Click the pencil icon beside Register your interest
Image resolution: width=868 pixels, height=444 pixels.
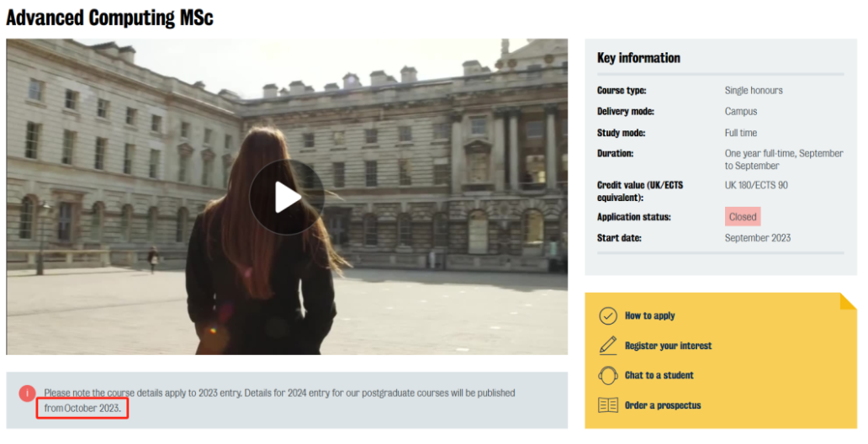[x=607, y=346]
